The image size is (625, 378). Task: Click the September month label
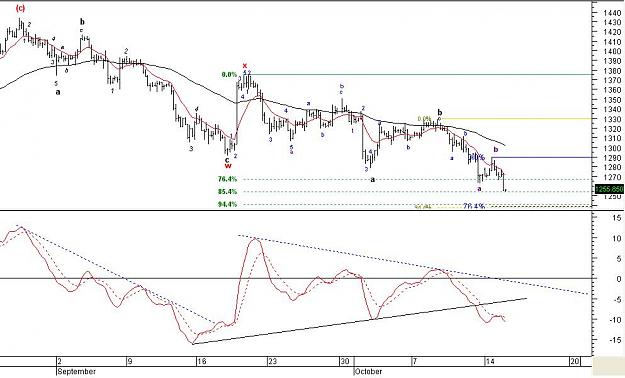pos(77,372)
